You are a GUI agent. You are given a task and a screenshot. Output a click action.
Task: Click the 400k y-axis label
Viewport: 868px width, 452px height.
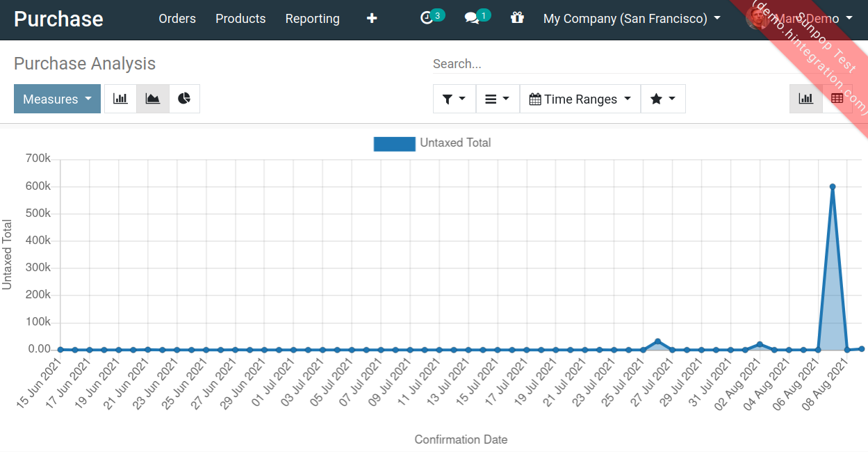point(38,241)
